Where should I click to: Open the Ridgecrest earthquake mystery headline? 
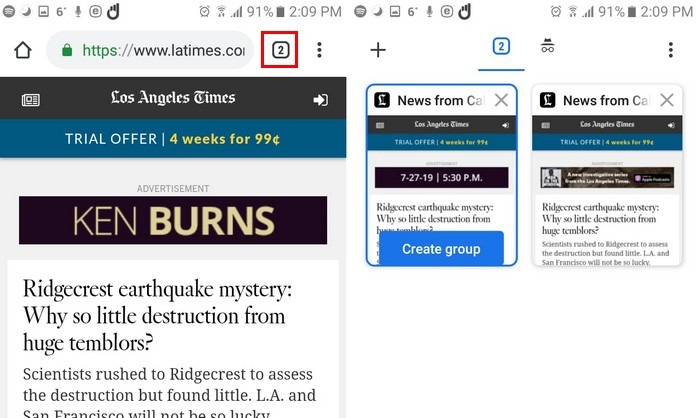pos(157,316)
